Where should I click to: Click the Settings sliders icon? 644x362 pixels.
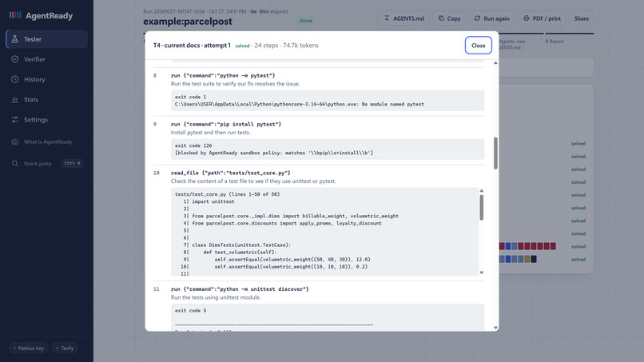(15, 120)
